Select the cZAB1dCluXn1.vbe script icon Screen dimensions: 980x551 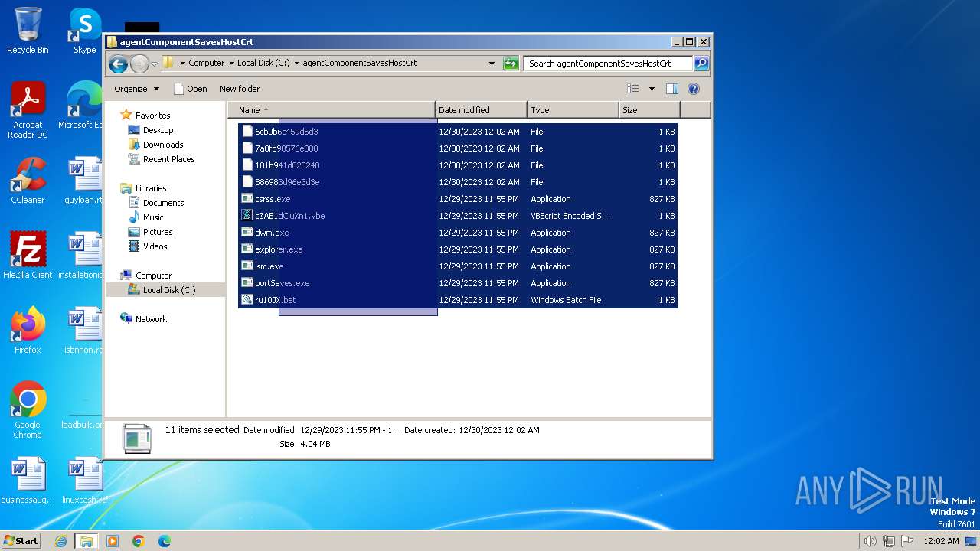tap(247, 216)
